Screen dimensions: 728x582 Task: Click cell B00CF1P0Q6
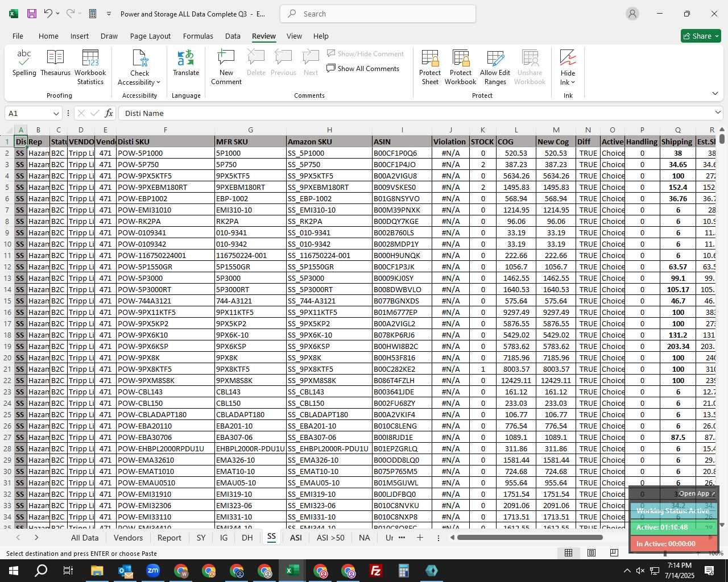click(x=402, y=153)
